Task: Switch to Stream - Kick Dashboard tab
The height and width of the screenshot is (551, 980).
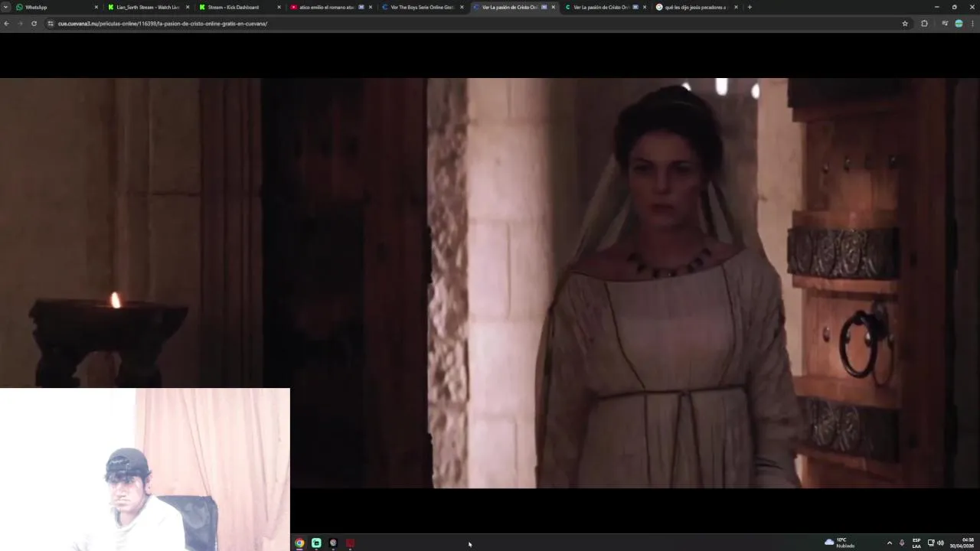Action: pos(240,7)
